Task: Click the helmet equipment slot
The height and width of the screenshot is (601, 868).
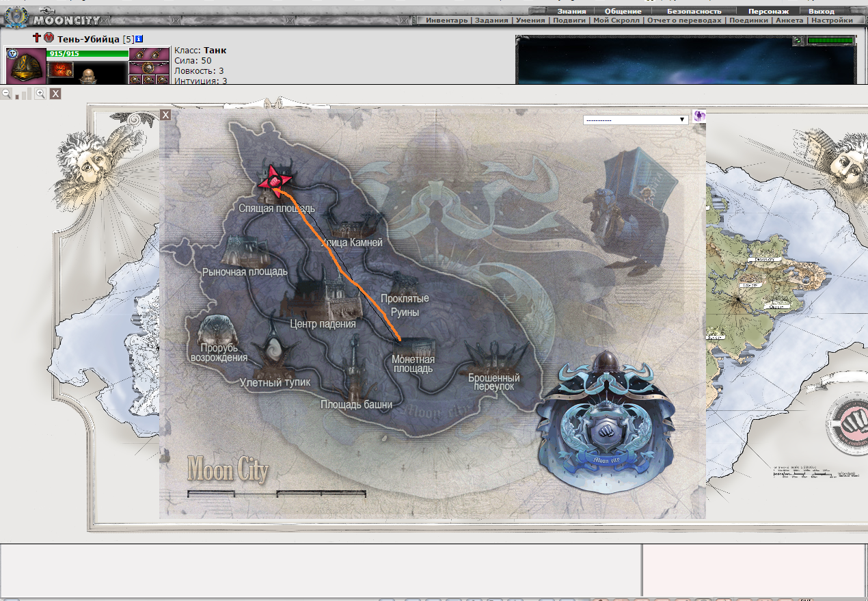Action: click(x=26, y=66)
